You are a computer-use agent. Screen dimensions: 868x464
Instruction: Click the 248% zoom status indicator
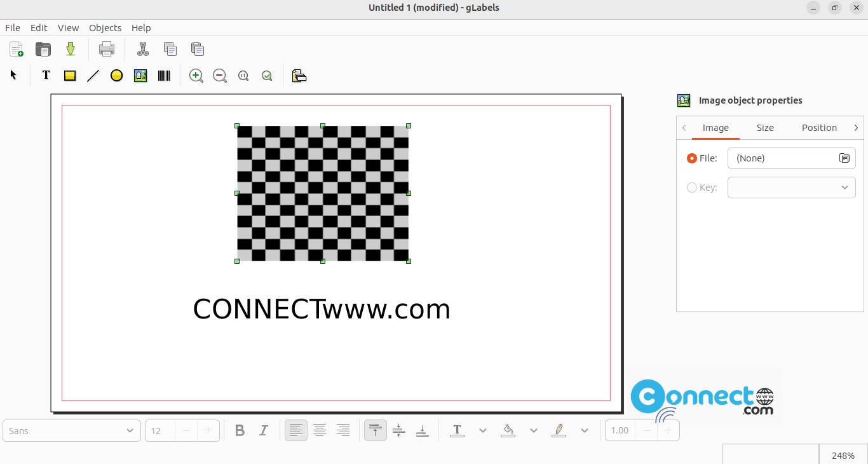coord(843,455)
